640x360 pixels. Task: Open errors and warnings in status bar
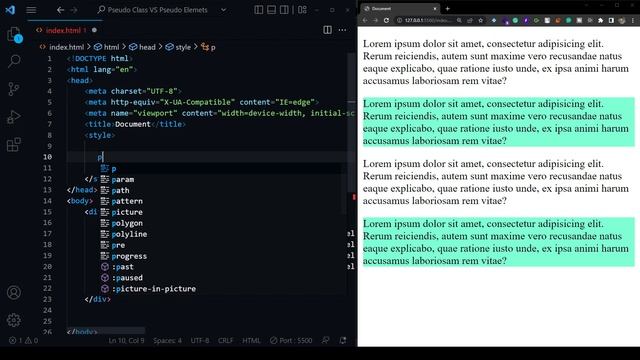tap(23, 340)
